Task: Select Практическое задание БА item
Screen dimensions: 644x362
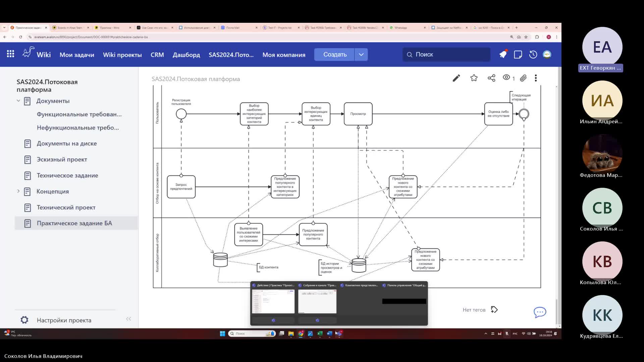Action: [76, 223]
